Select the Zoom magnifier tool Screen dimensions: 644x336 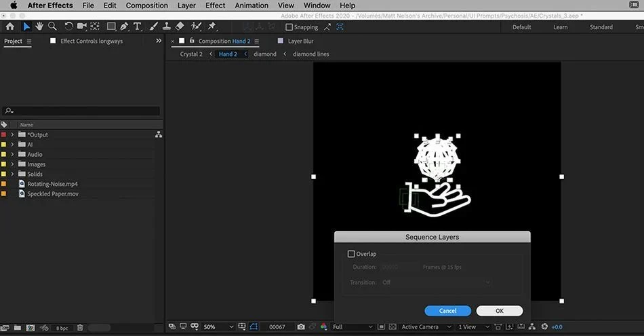(52, 26)
